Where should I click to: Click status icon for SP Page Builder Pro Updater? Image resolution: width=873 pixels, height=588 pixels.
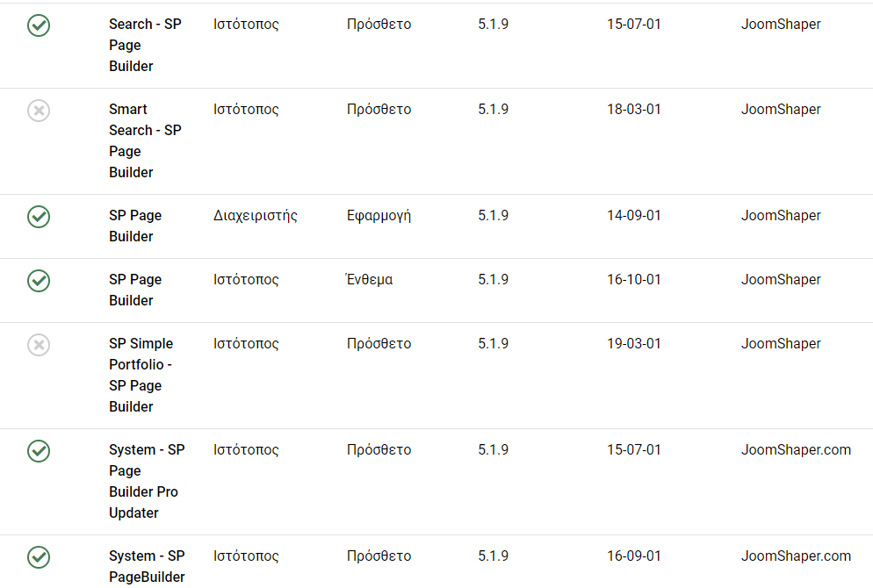(x=39, y=450)
